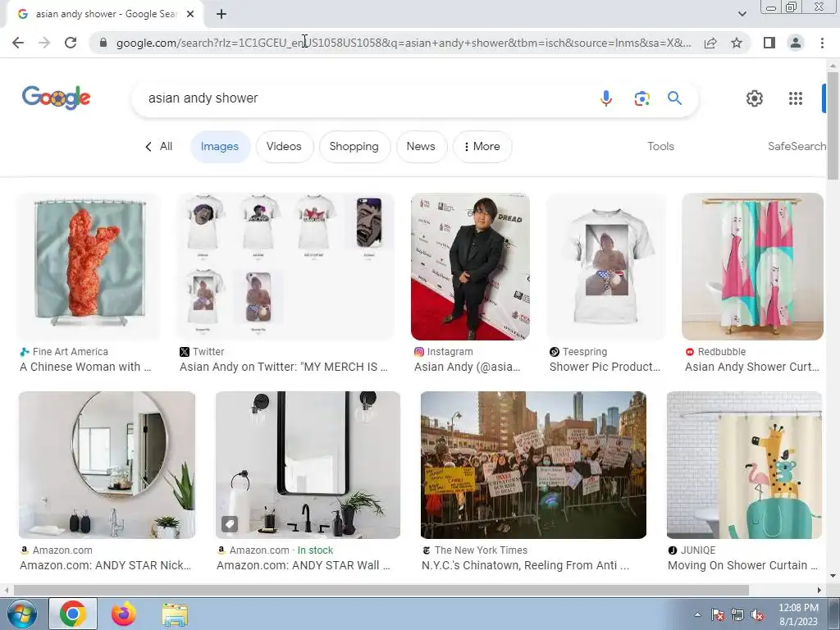Open the Amazon round mirror image
Image resolution: width=840 pixels, height=630 pixels.
[x=107, y=465]
